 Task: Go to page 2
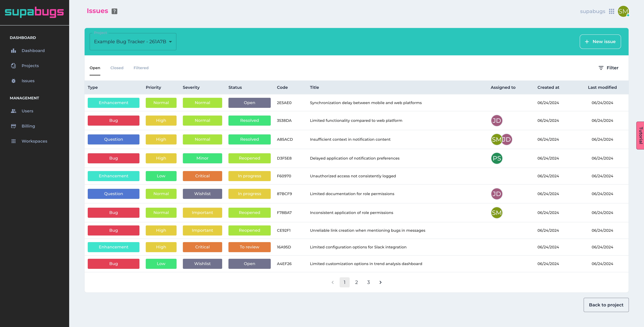click(x=356, y=282)
